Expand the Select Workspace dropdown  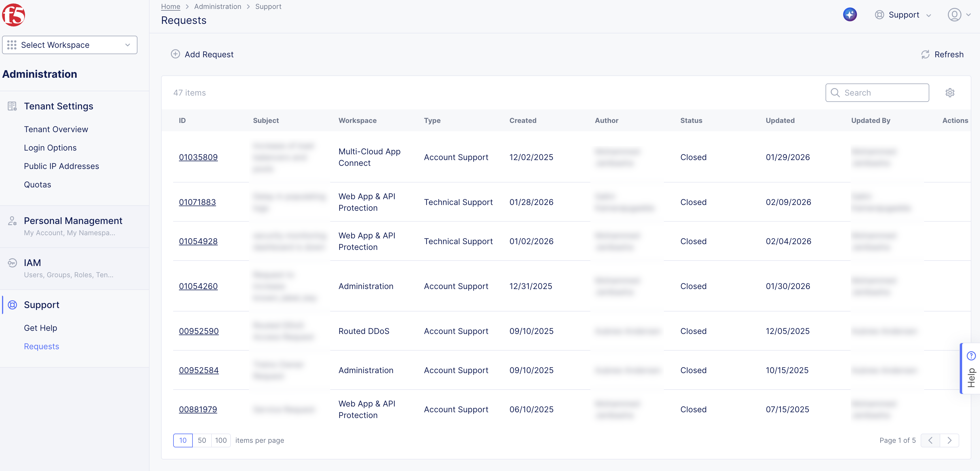tap(127, 45)
